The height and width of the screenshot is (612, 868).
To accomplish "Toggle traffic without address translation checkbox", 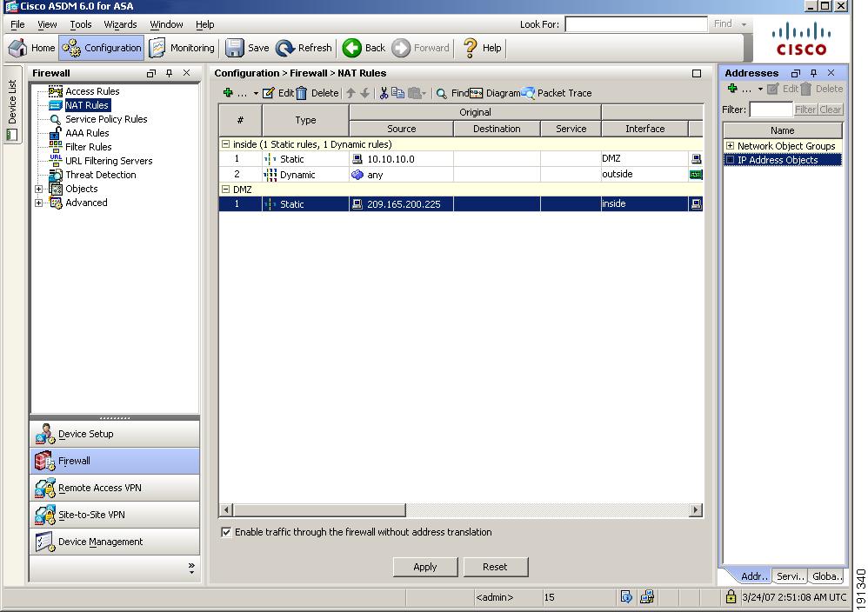I will [x=226, y=532].
